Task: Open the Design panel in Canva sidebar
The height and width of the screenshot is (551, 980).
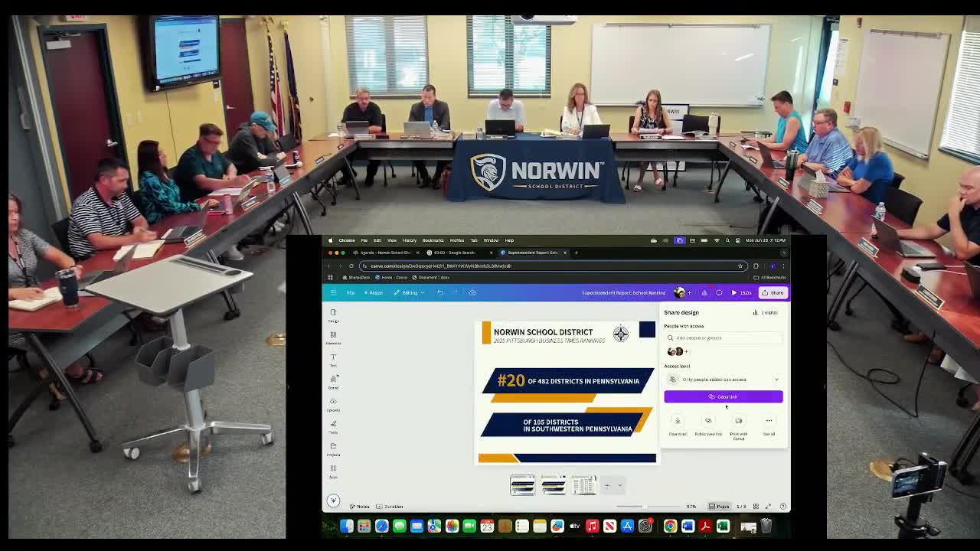Action: tap(333, 315)
